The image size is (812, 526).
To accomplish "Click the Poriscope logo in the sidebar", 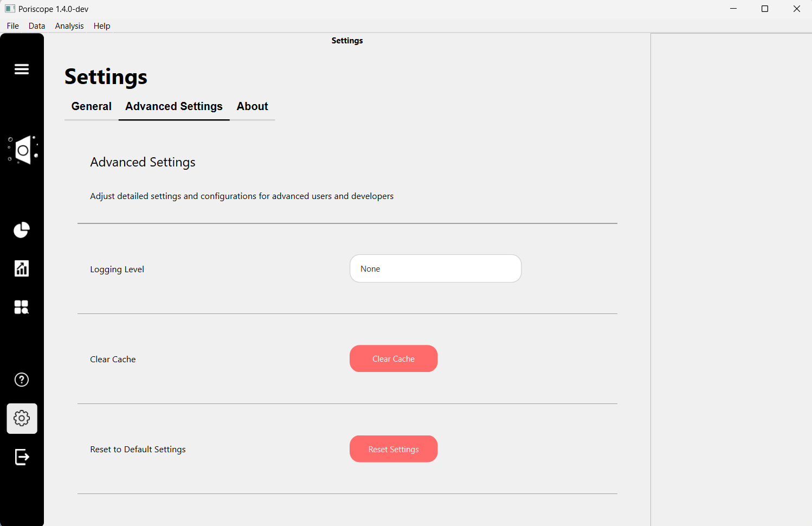I will point(23,150).
